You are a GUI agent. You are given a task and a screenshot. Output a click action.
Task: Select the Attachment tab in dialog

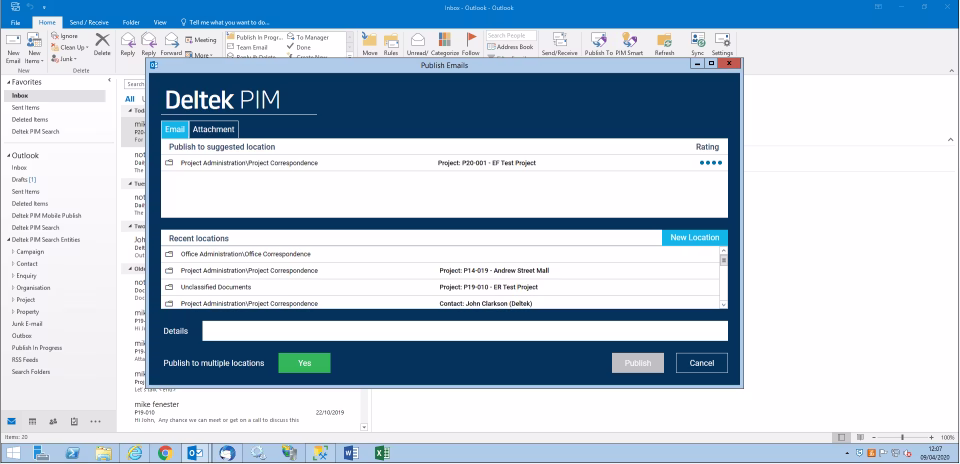coord(214,129)
